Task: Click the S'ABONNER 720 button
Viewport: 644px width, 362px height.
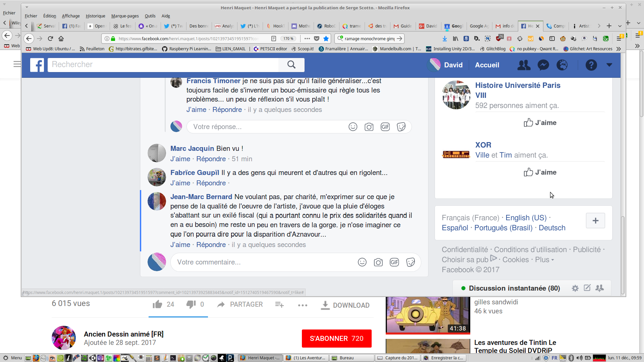Action: click(336, 339)
